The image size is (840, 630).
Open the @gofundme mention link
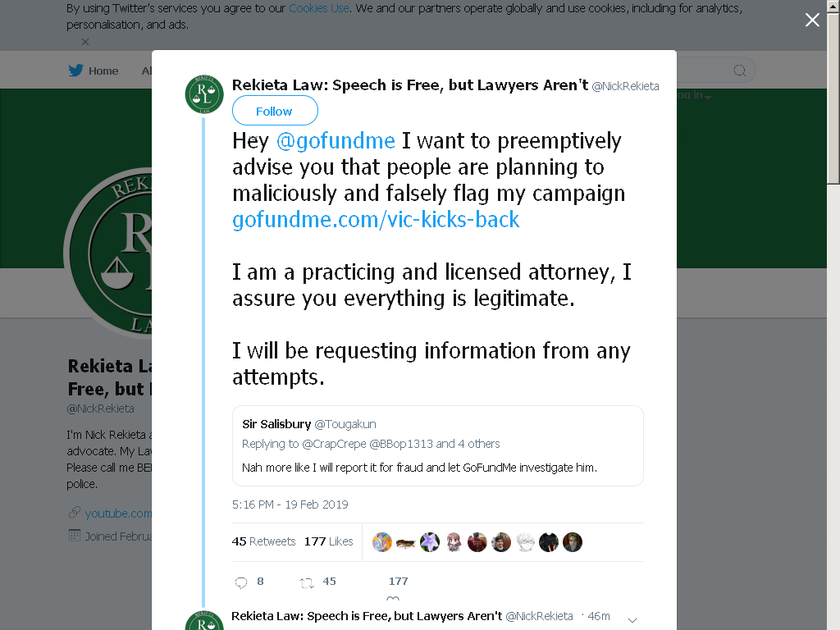coord(336,141)
